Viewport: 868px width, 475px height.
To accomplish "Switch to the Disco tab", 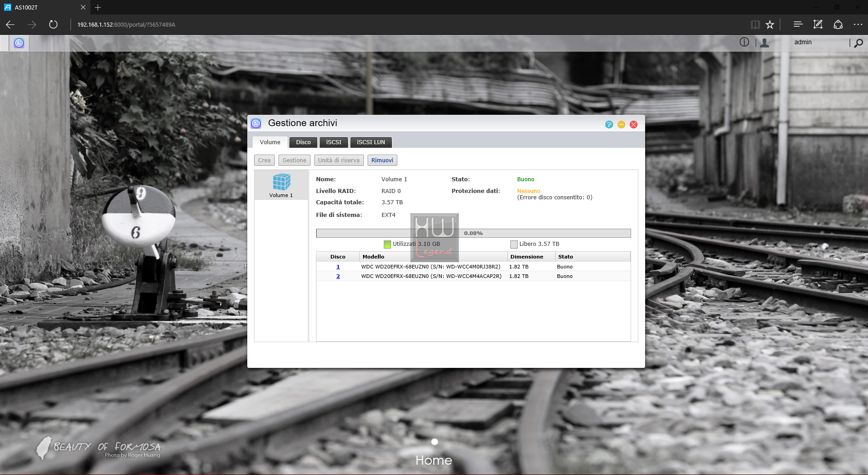I will point(303,142).
